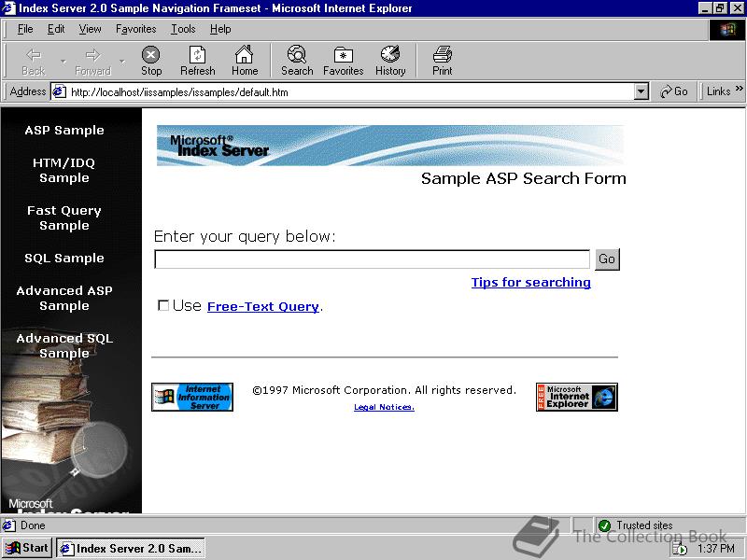Click the Forward toolbar button
Image resolution: width=747 pixels, height=560 pixels.
click(92, 62)
